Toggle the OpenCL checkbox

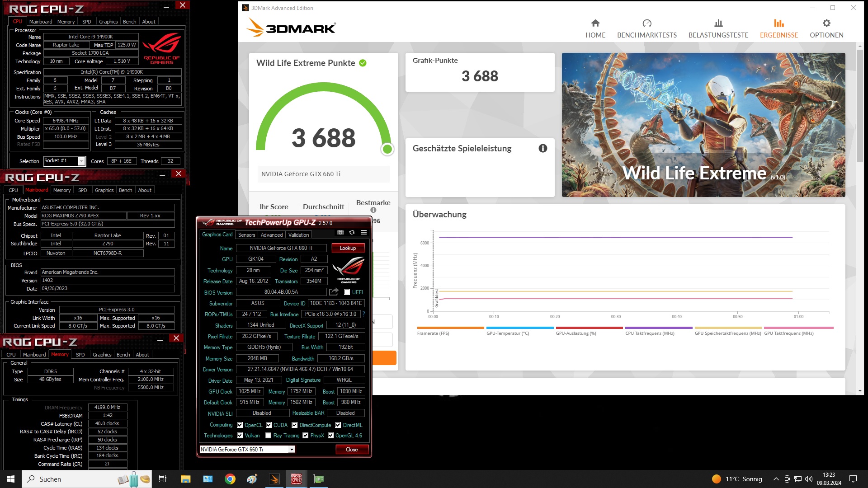pos(240,425)
